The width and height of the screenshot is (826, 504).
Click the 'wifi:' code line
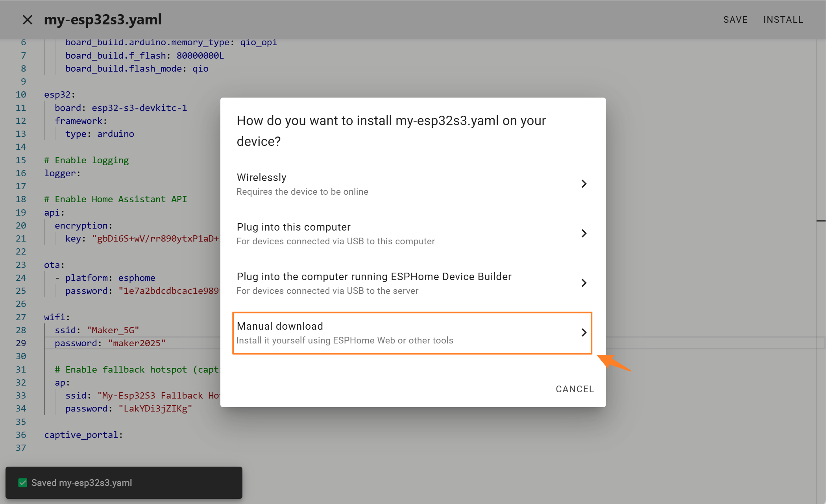pyautogui.click(x=57, y=317)
